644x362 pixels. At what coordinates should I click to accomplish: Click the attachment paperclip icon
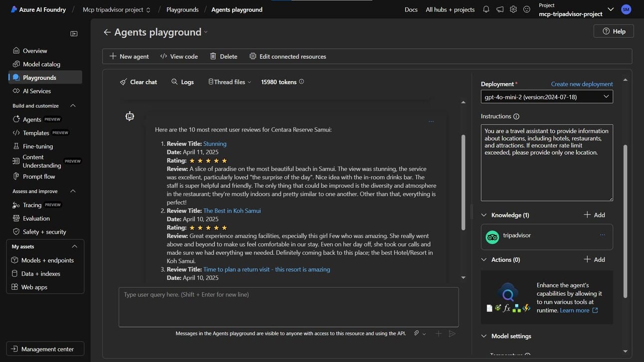[x=416, y=333]
